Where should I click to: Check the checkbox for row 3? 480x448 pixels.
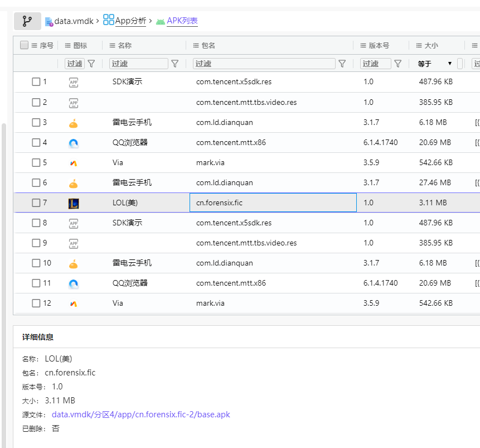pyautogui.click(x=36, y=122)
